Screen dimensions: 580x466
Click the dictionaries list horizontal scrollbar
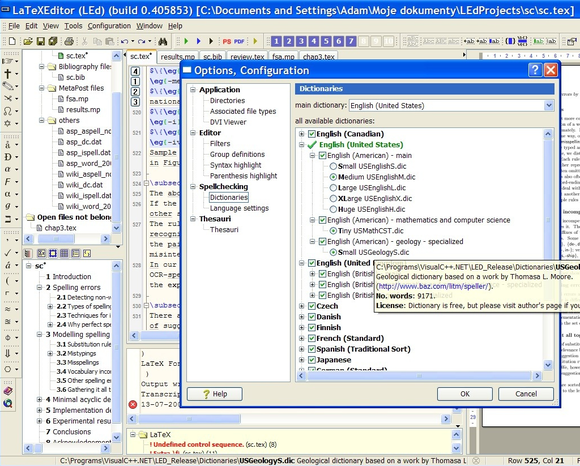click(x=419, y=376)
